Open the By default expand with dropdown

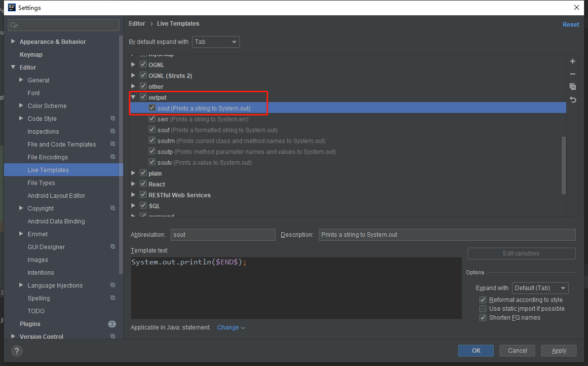pyautogui.click(x=216, y=42)
